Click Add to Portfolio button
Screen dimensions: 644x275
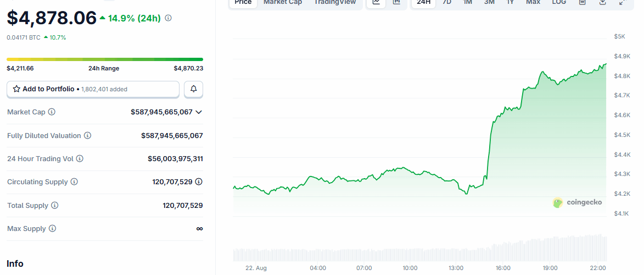click(93, 89)
